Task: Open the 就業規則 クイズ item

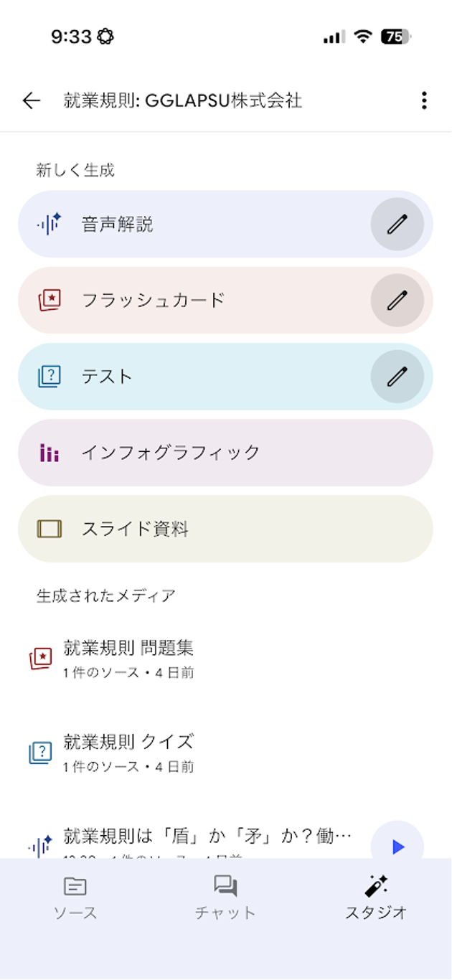Action: [129, 751]
